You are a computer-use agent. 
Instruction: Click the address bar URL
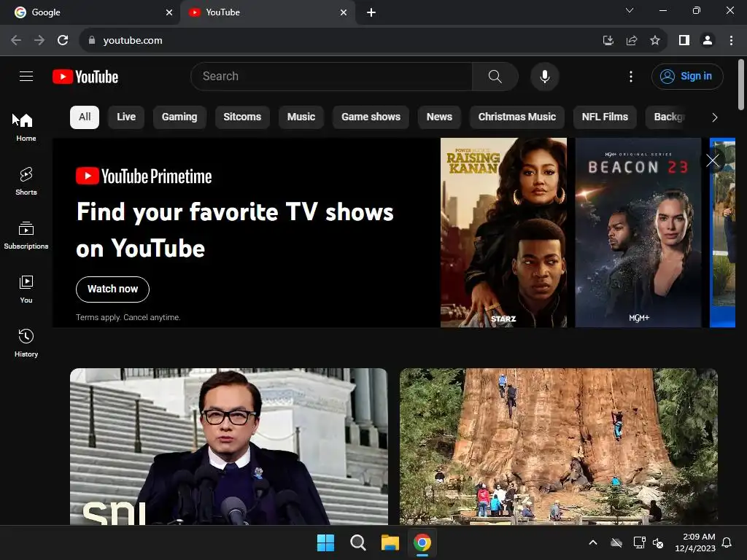pos(133,41)
